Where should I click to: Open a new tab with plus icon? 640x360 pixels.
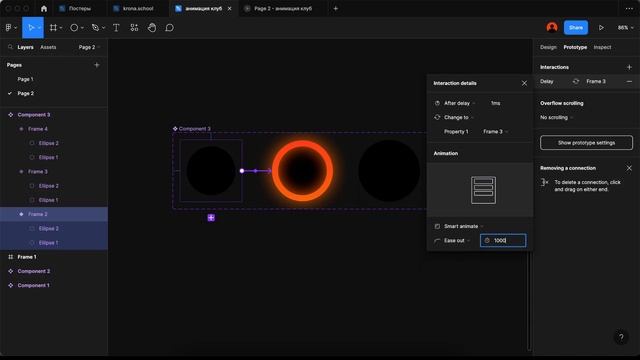(336, 9)
